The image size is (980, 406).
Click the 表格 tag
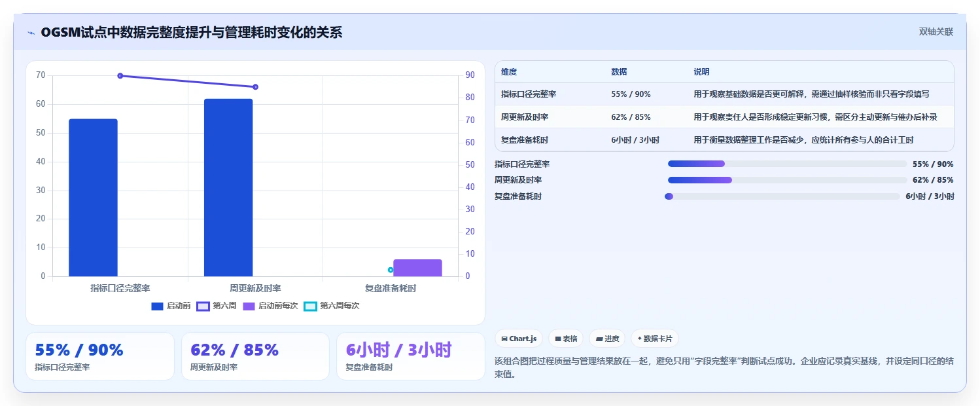tap(566, 339)
